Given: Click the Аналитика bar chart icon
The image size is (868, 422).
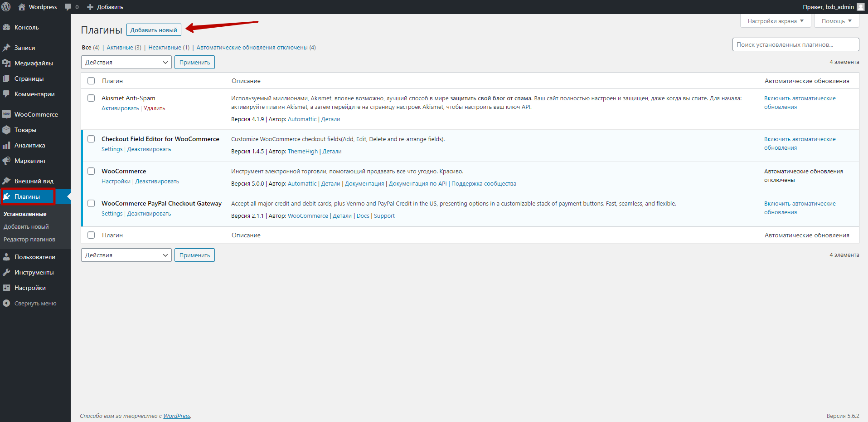Looking at the screenshot, I should (x=6, y=145).
